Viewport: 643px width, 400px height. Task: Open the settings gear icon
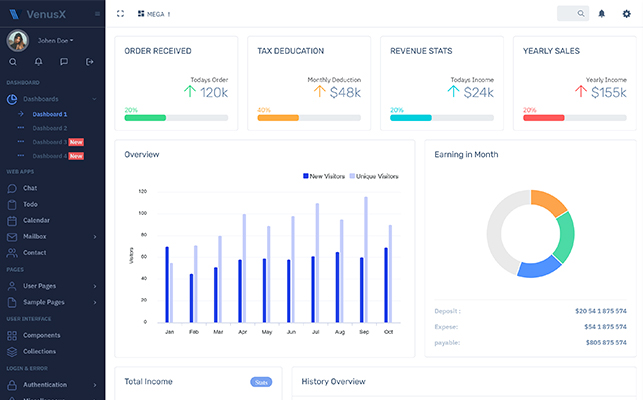pos(627,14)
